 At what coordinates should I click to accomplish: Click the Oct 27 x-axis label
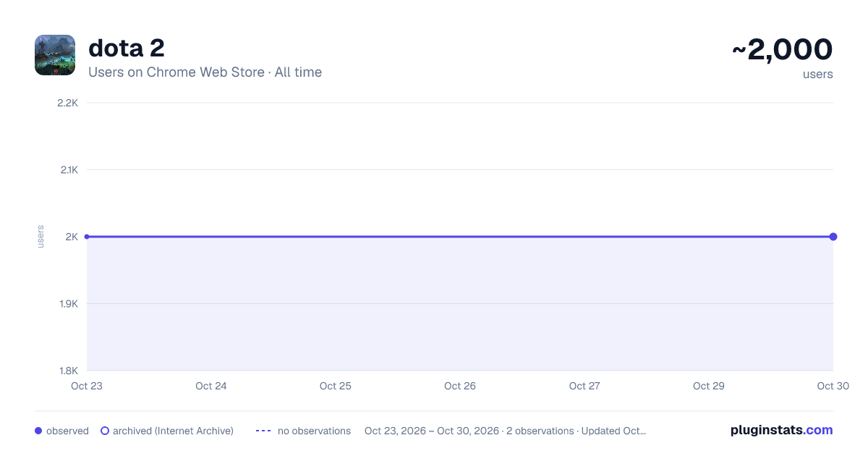point(584,386)
